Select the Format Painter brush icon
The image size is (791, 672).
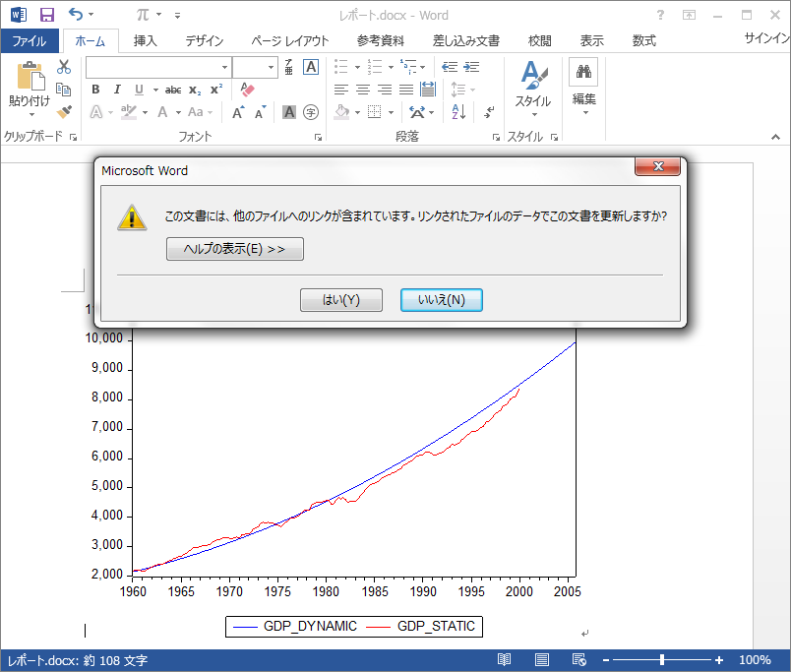click(x=64, y=111)
